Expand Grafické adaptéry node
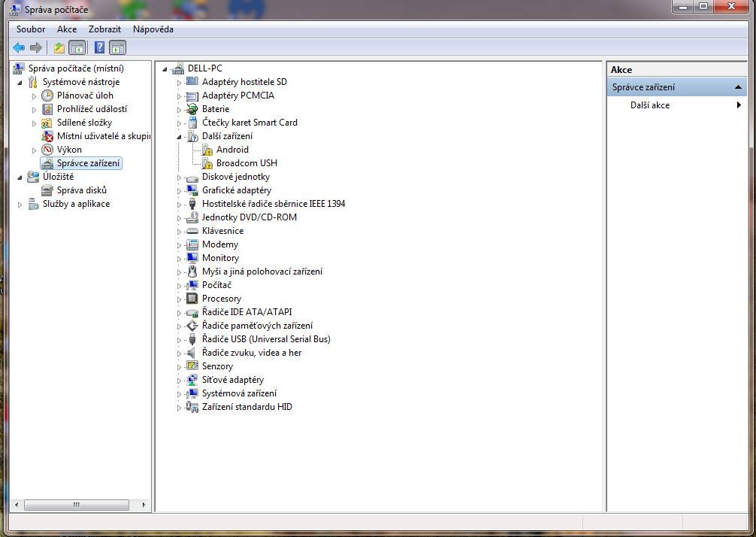This screenshot has height=537, width=756. (179, 191)
